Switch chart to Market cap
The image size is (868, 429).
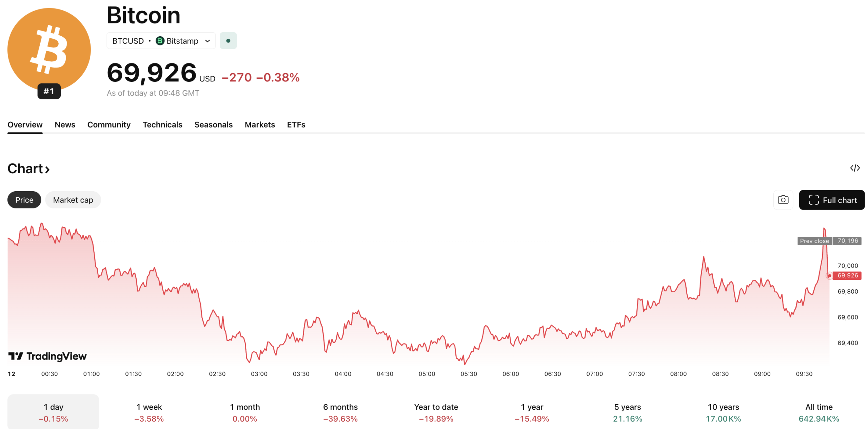click(73, 200)
